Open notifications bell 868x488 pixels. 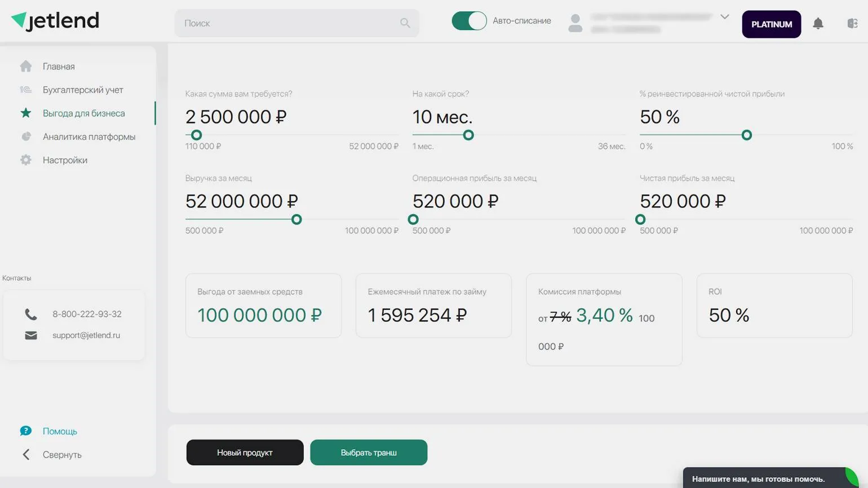[818, 24]
